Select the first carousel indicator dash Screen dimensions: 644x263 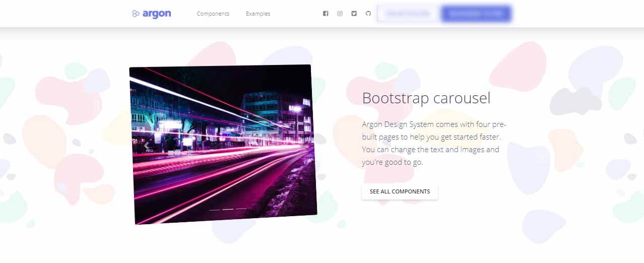pos(214,209)
